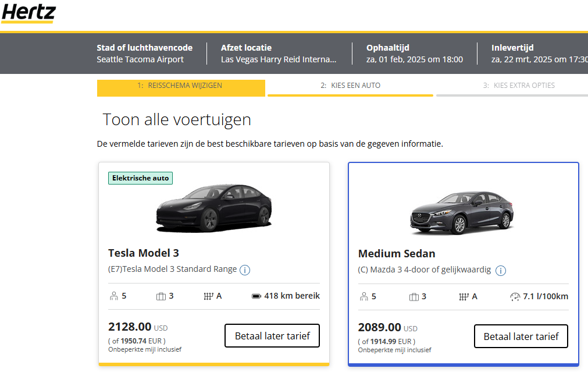588x372 pixels.
Task: Click the transmission icon on Medium Sedan card
Action: click(x=464, y=297)
